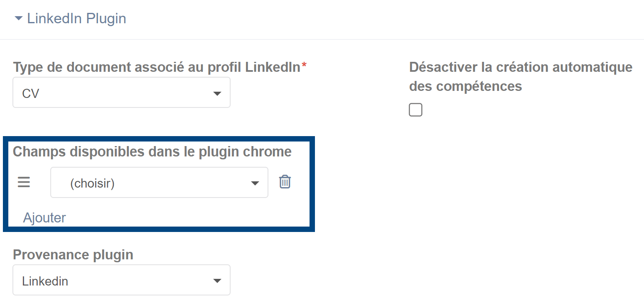Open the Type de document dropdown showing CV
Image resolution: width=644 pixels, height=305 pixels.
[x=121, y=93]
